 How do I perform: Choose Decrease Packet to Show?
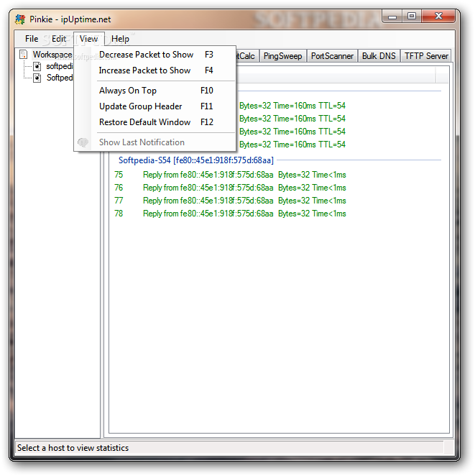coord(155,55)
